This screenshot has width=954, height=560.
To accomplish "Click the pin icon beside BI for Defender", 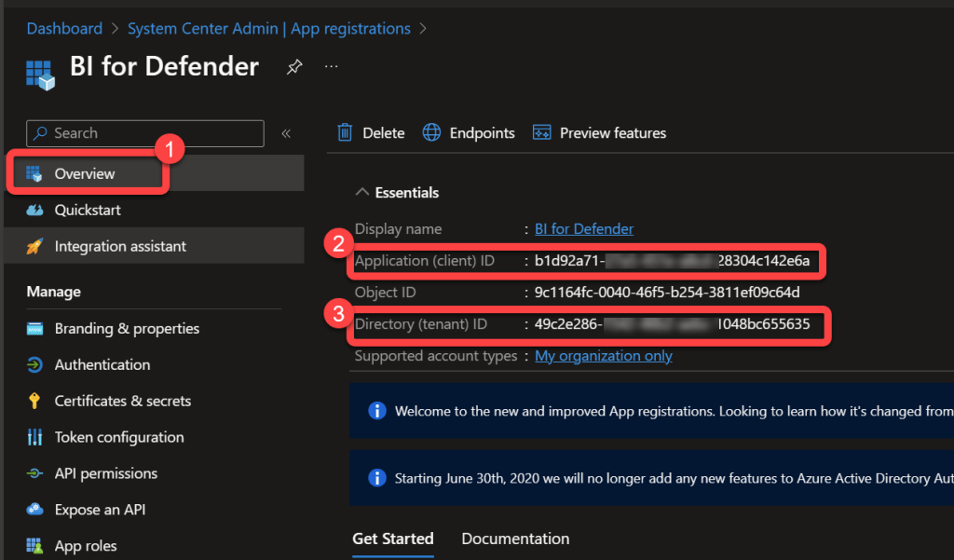I will 293,67.
